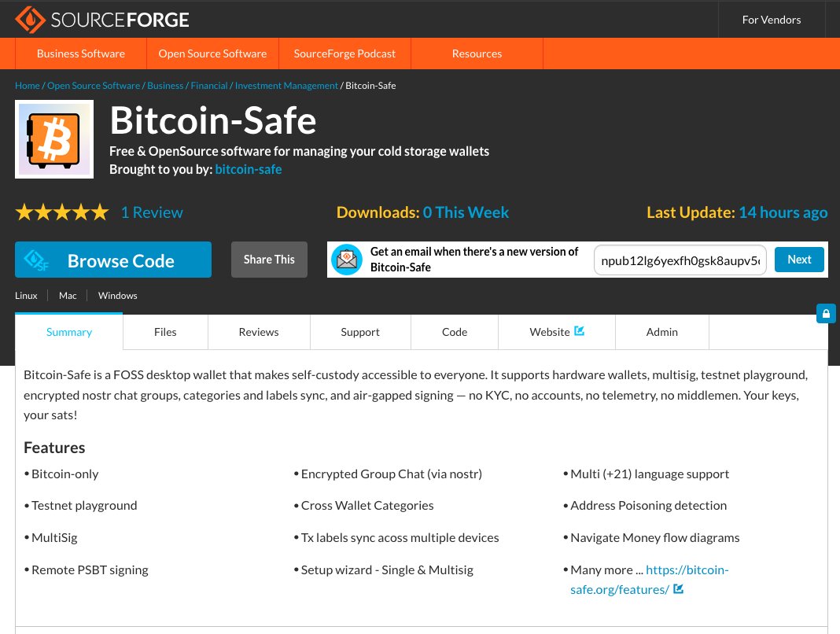Select the Windows platform link

pyautogui.click(x=118, y=295)
